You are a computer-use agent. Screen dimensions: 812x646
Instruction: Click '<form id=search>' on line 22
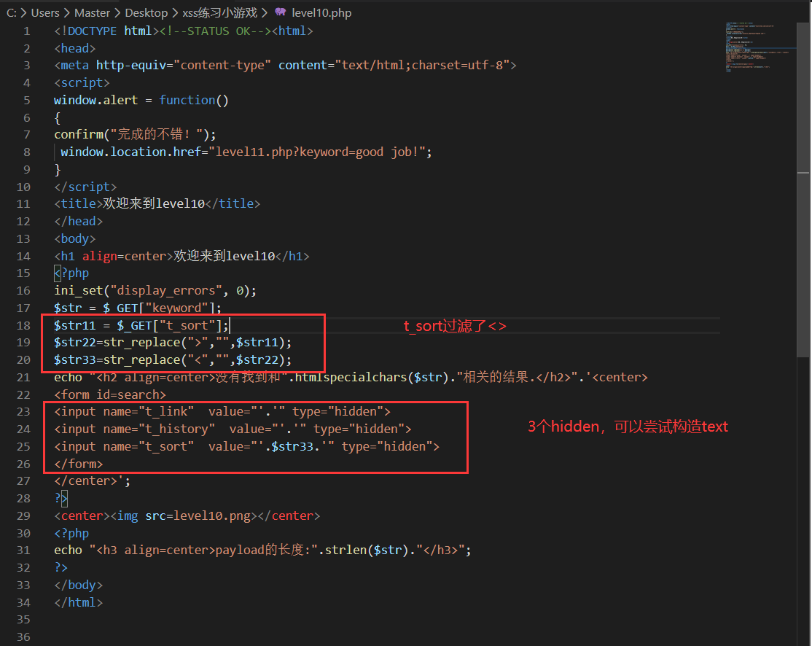coord(110,394)
